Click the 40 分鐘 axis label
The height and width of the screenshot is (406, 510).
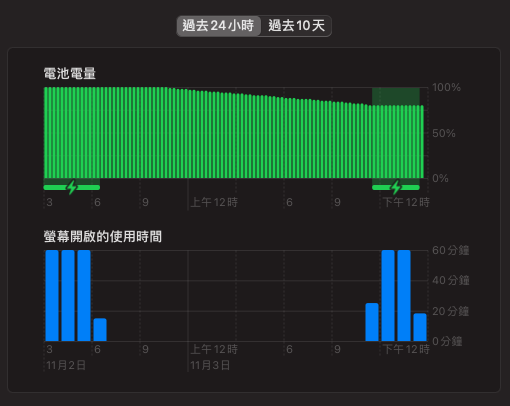pos(451,280)
